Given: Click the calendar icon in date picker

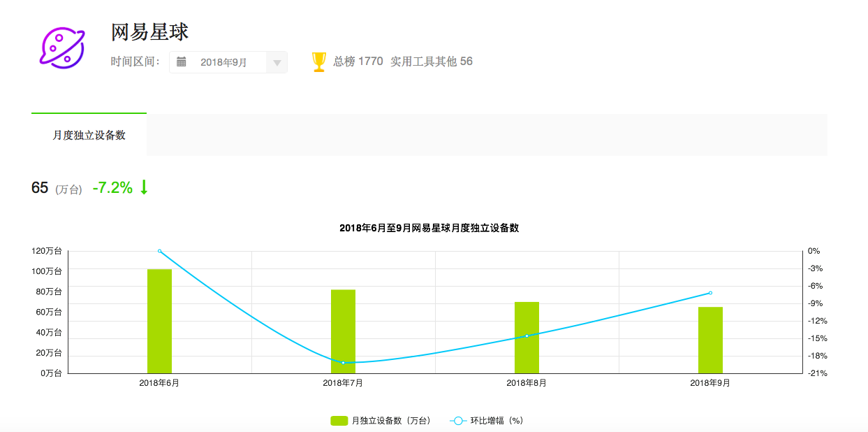Looking at the screenshot, I should 182,62.
